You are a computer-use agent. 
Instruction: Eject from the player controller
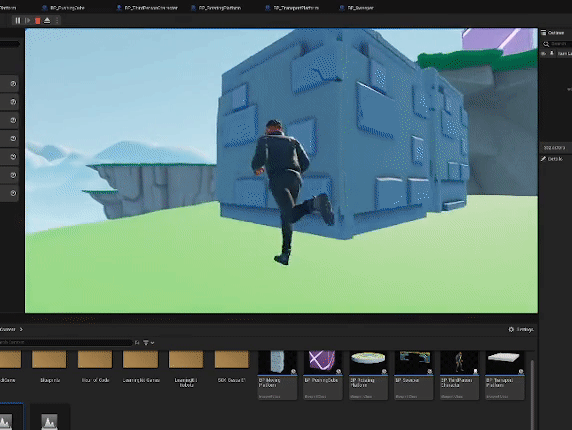point(47,20)
